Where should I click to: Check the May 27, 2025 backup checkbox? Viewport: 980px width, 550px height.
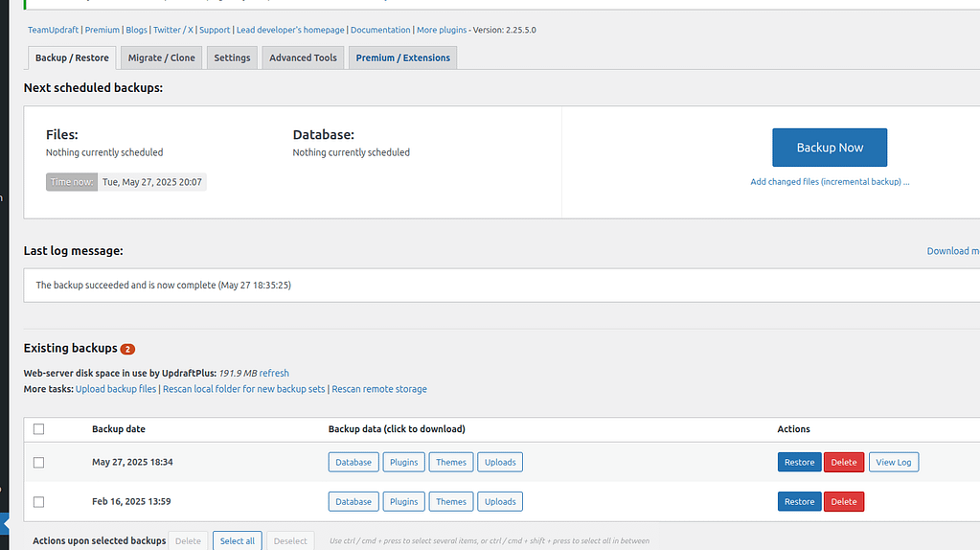38,462
